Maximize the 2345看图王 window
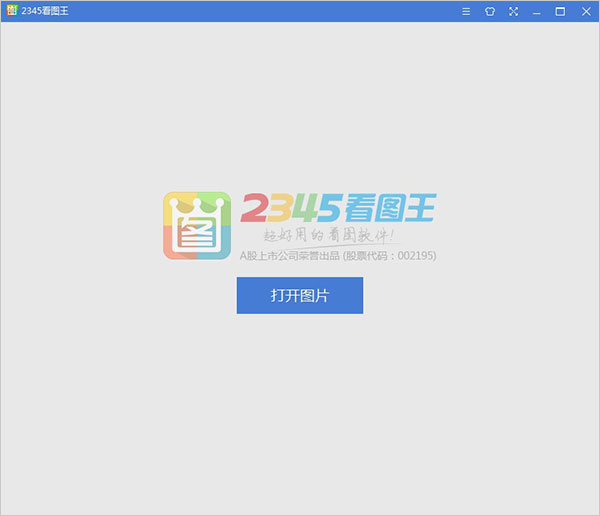Screen dimensions: 600x516 [560, 11]
